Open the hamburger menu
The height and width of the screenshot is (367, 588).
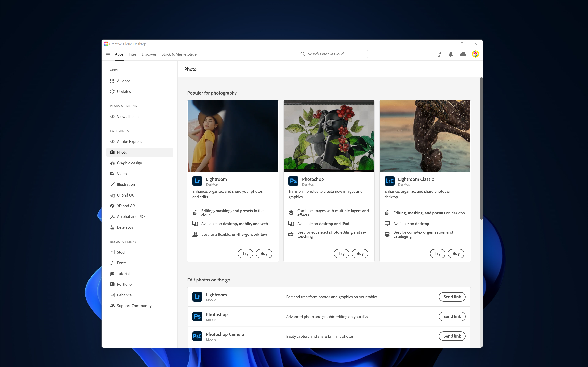[x=108, y=54]
